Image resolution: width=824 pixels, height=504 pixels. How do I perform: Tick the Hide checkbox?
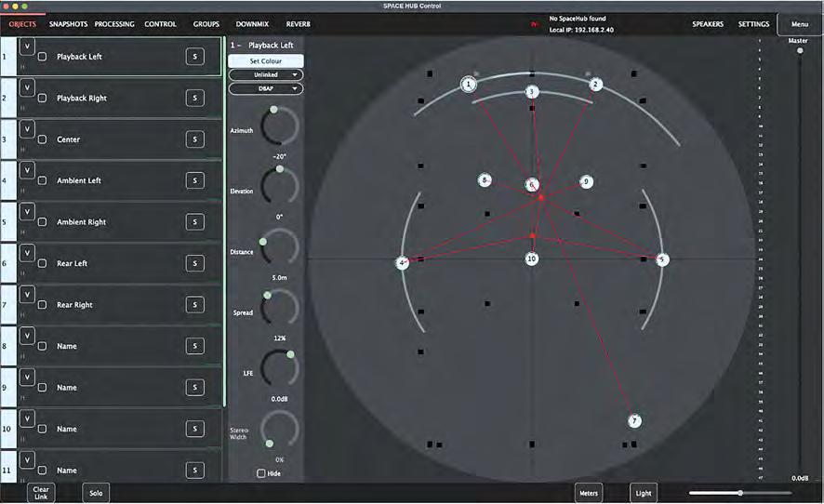tap(260, 473)
